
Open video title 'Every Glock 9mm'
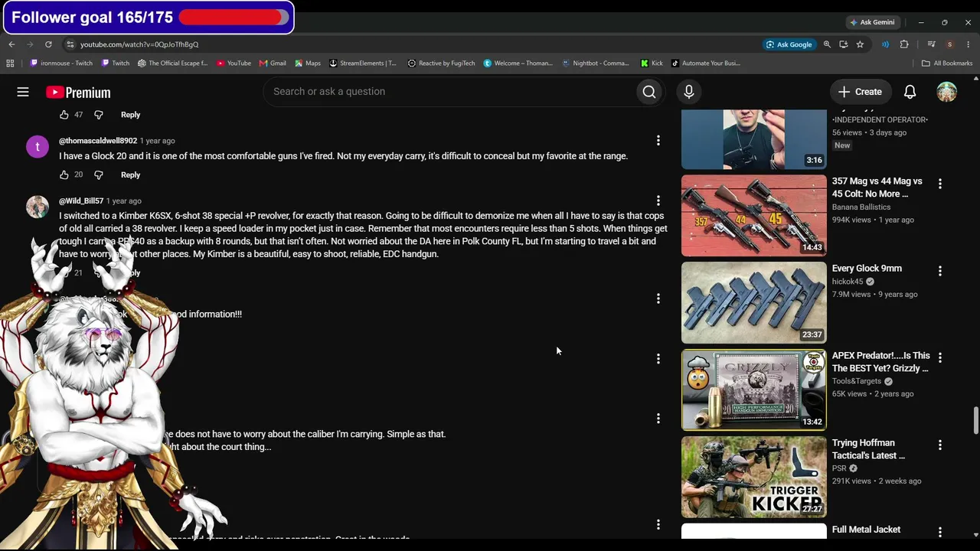(867, 269)
